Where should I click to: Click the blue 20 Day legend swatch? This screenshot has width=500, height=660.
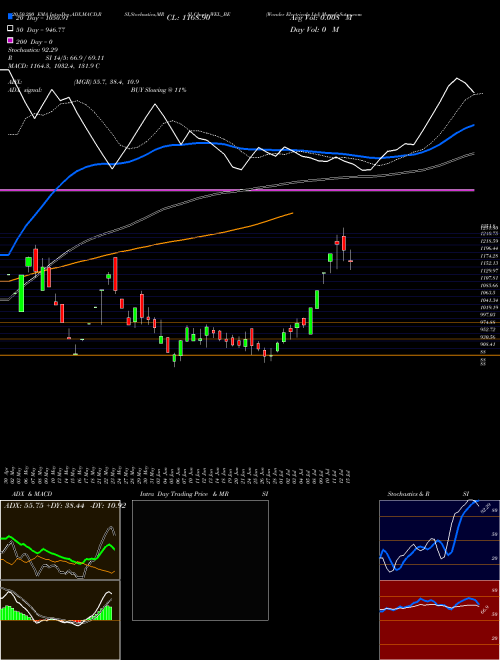point(10,16)
